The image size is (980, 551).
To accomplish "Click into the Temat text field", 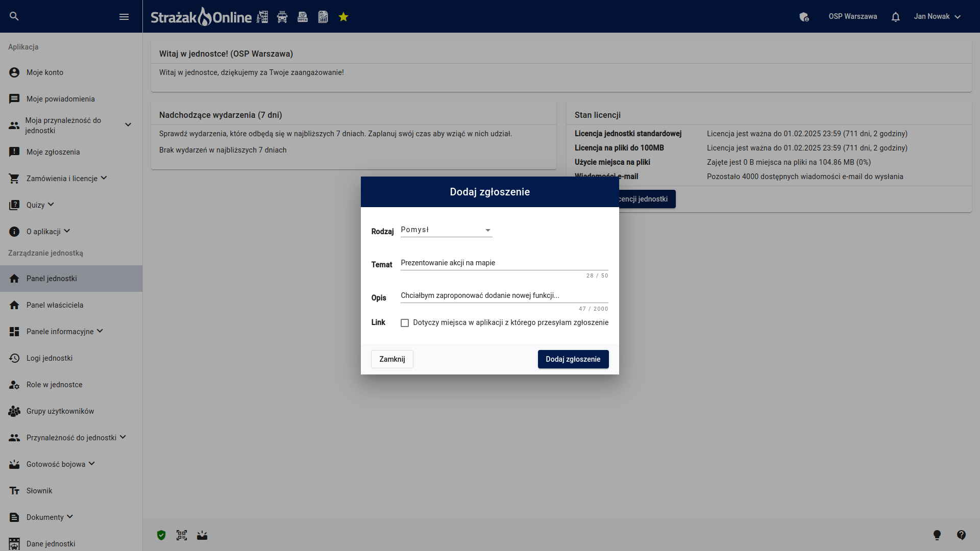I will click(x=504, y=263).
